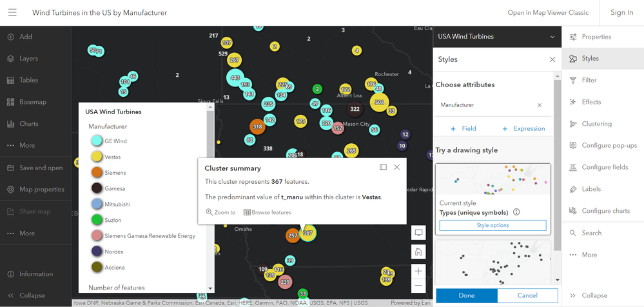
Task: Click Done in Styles panel
Action: [467, 295]
